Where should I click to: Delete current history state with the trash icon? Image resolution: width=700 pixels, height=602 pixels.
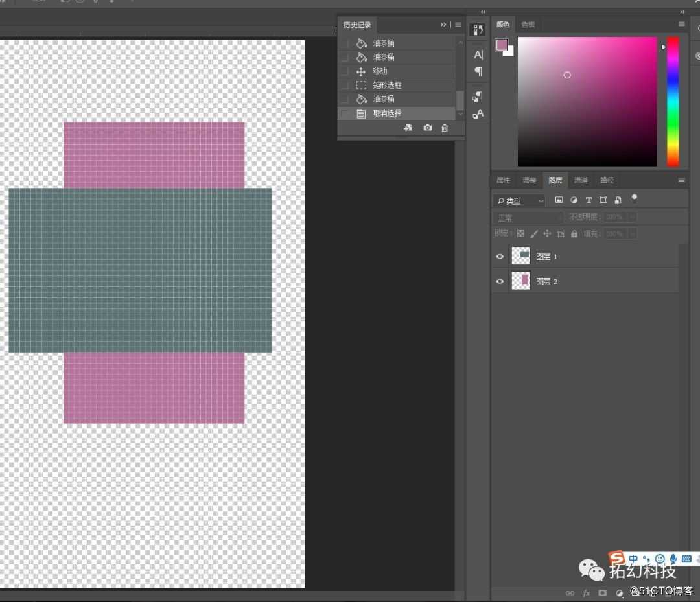click(x=445, y=128)
